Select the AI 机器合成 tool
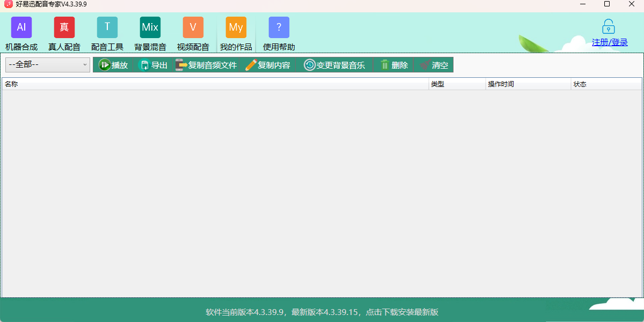Image resolution: width=644 pixels, height=322 pixels. point(21,32)
